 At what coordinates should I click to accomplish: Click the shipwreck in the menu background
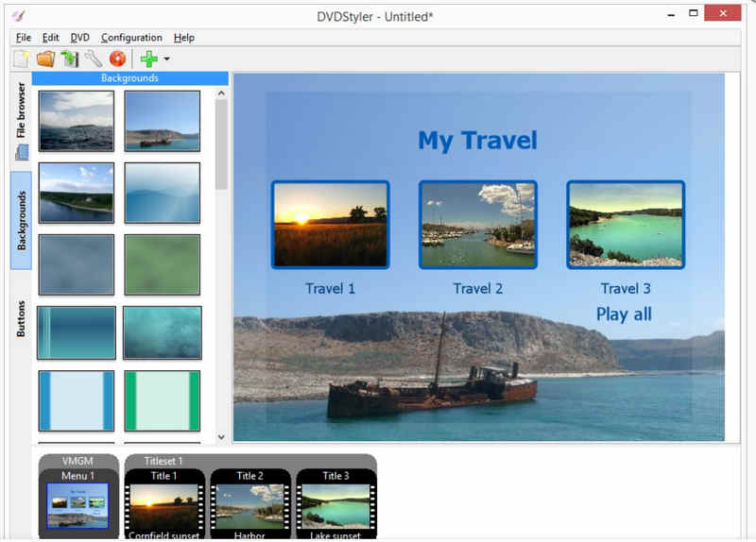tap(432, 385)
